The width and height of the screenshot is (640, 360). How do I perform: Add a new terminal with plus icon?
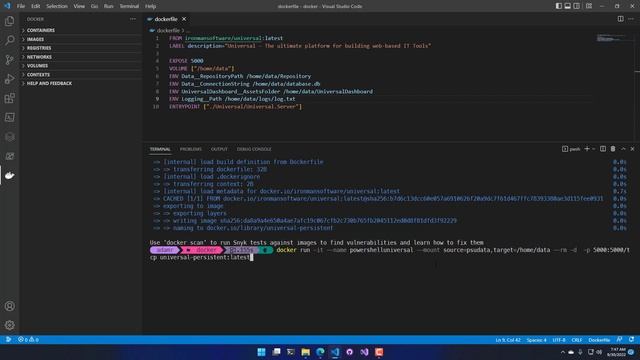(587, 149)
